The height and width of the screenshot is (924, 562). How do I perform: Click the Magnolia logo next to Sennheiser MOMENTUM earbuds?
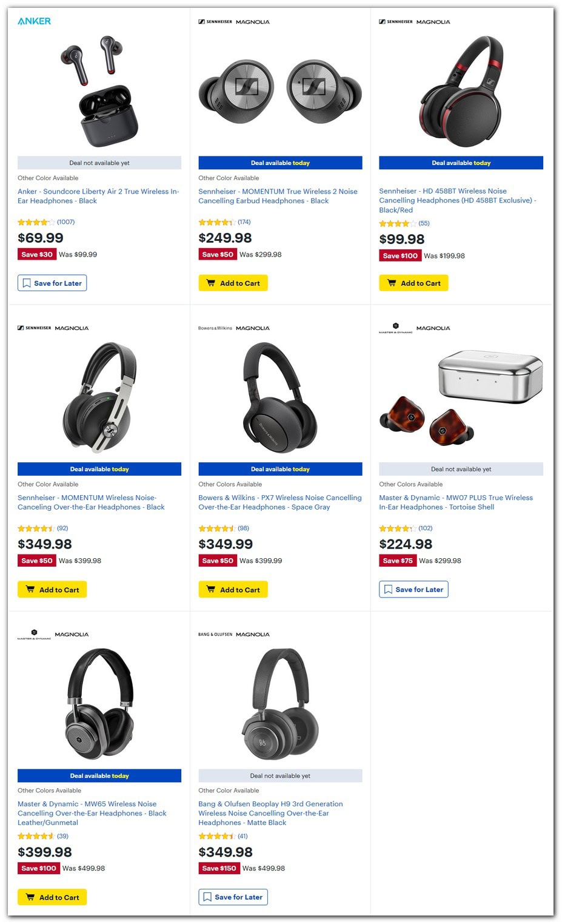point(251,21)
